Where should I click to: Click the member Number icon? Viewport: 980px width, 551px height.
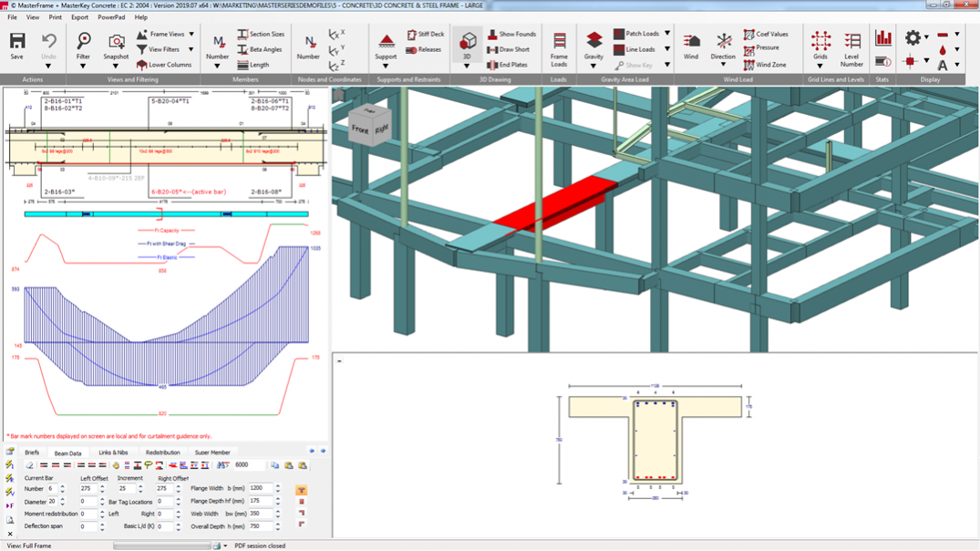click(x=218, y=41)
